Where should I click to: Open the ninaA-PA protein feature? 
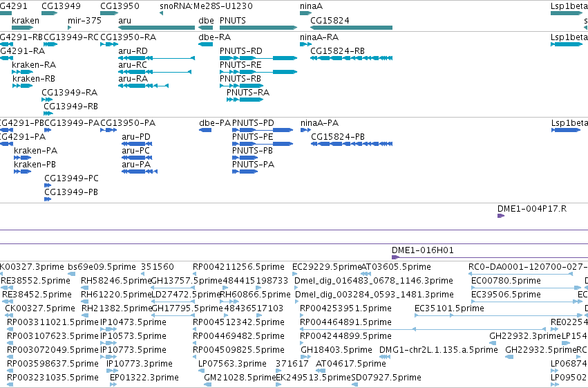(305, 130)
